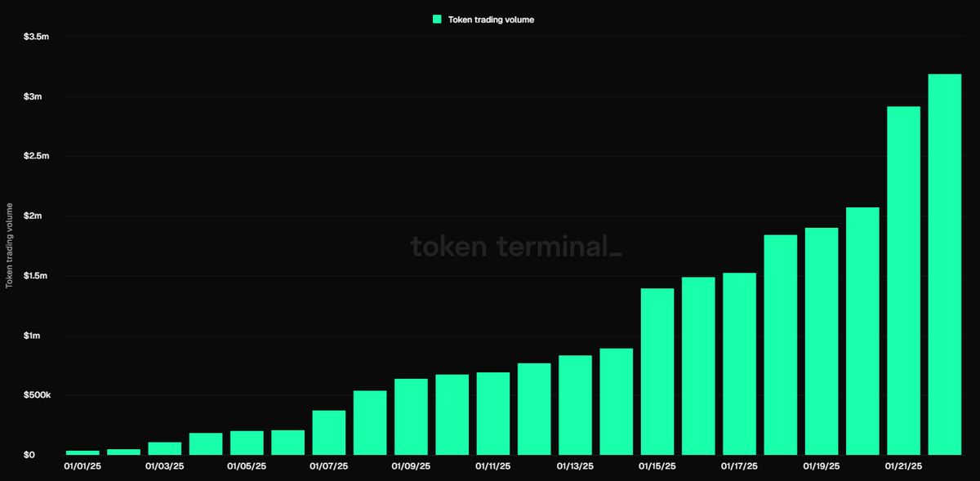980x481 pixels.
Task: Click the $3.5m y-axis label
Action: (35, 37)
